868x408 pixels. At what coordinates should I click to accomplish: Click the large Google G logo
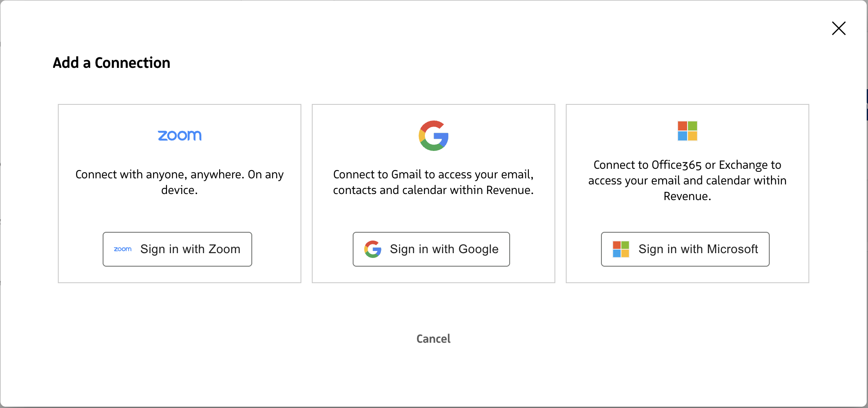(x=434, y=136)
